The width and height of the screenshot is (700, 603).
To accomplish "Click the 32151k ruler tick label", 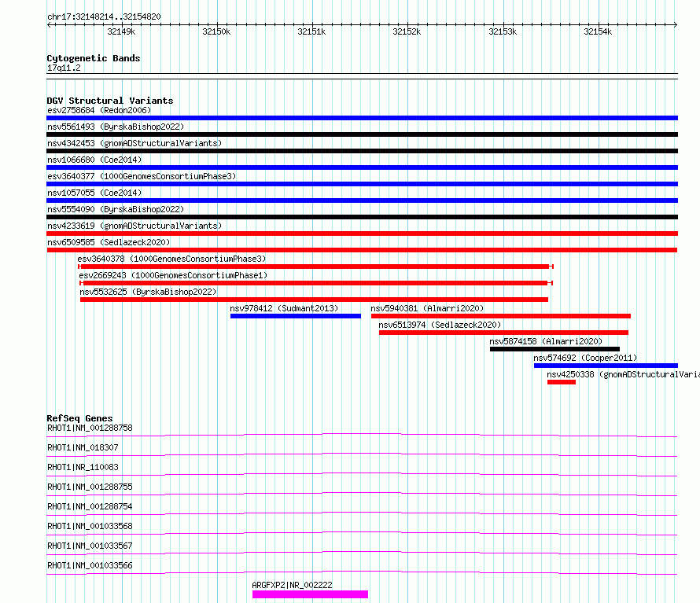I will 311,31.
